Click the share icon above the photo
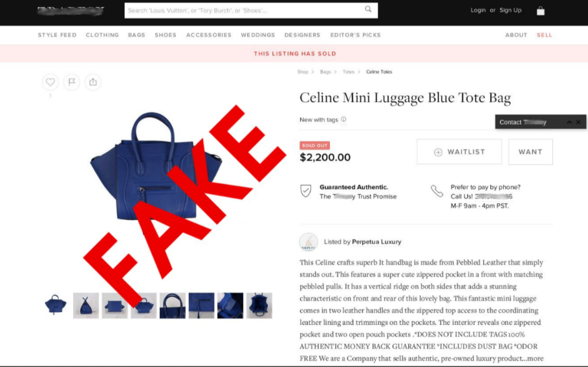The width and height of the screenshot is (588, 367). click(x=93, y=82)
